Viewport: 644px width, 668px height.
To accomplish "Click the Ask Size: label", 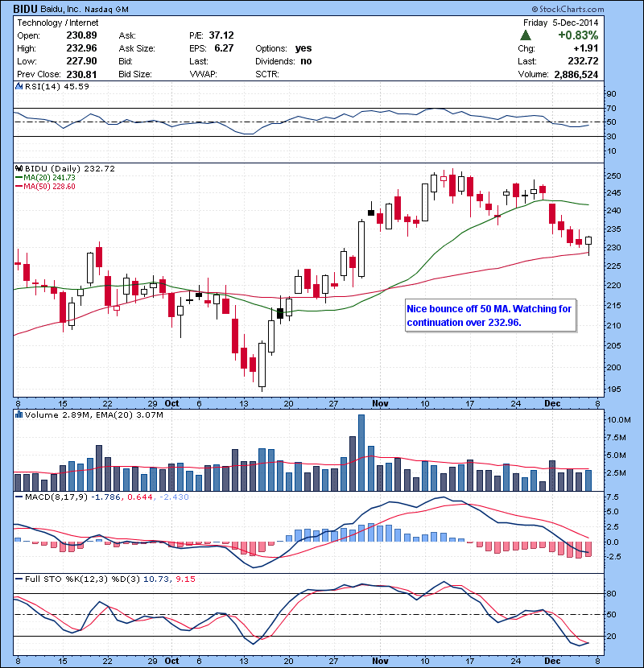I will 137,48.
